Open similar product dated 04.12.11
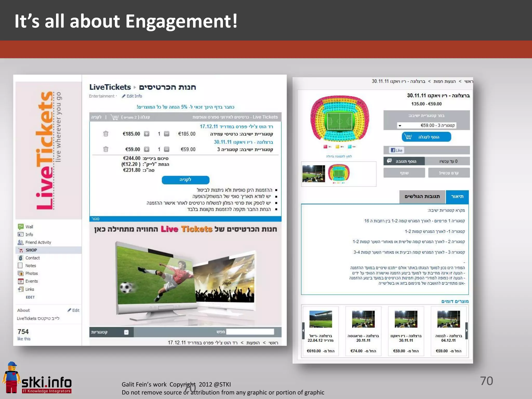The width and height of the screenshot is (532, 399). pyautogui.click(x=449, y=332)
